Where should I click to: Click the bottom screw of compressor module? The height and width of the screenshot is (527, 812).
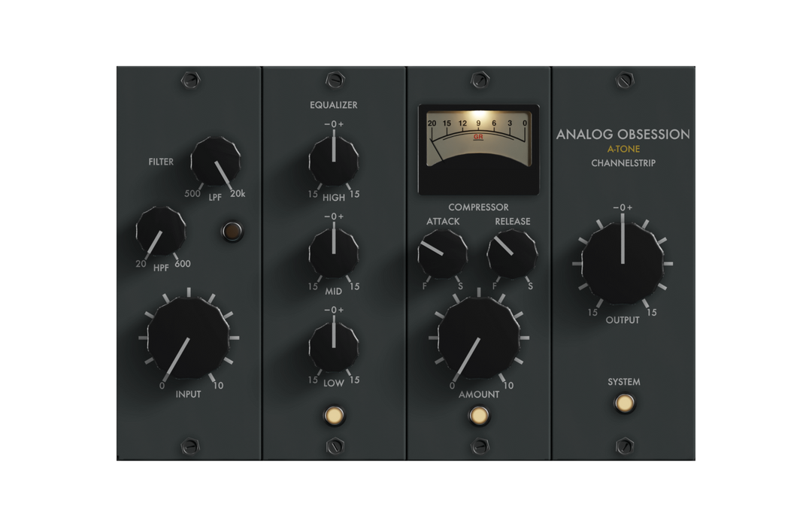click(480, 447)
